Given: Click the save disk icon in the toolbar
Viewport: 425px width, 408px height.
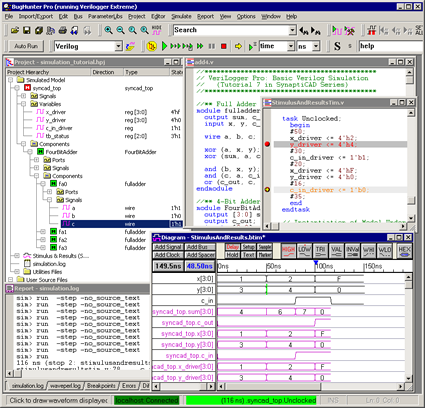Looking at the screenshot, I should (x=27, y=30).
